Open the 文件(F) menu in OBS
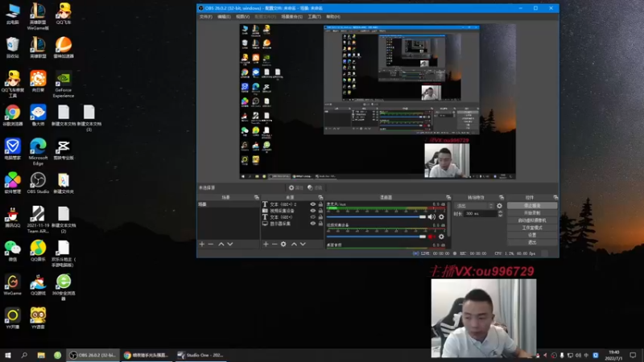This screenshot has width=644, height=362. [206, 17]
